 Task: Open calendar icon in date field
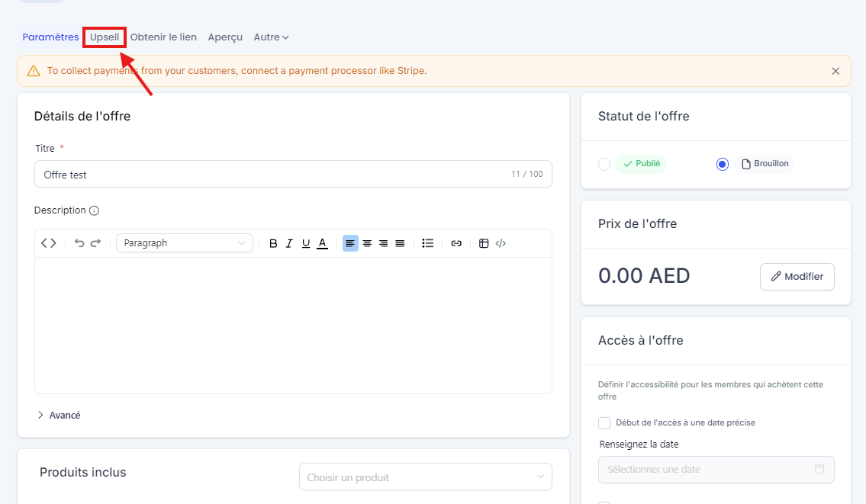(819, 469)
